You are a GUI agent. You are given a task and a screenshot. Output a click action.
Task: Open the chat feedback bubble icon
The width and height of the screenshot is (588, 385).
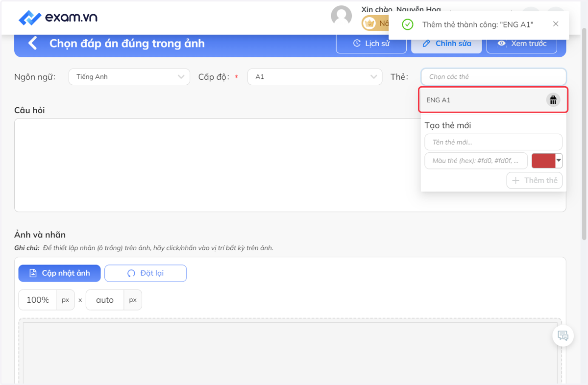coord(563,336)
